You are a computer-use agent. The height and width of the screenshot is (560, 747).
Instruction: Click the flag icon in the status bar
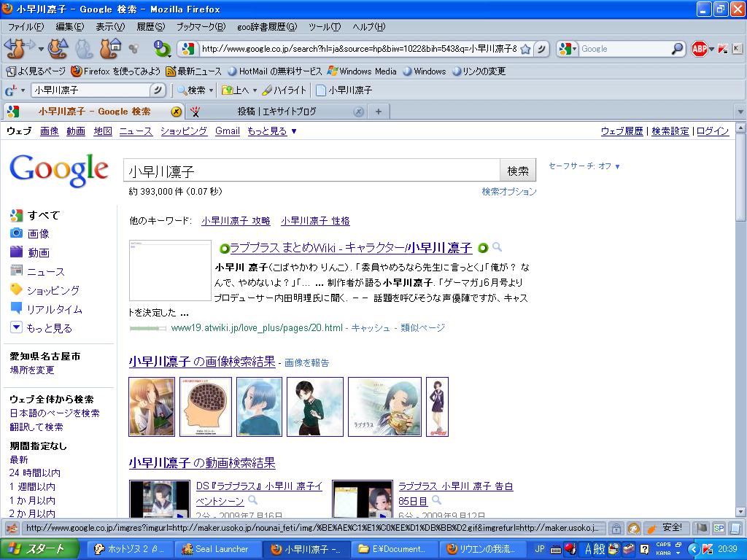tap(701, 528)
